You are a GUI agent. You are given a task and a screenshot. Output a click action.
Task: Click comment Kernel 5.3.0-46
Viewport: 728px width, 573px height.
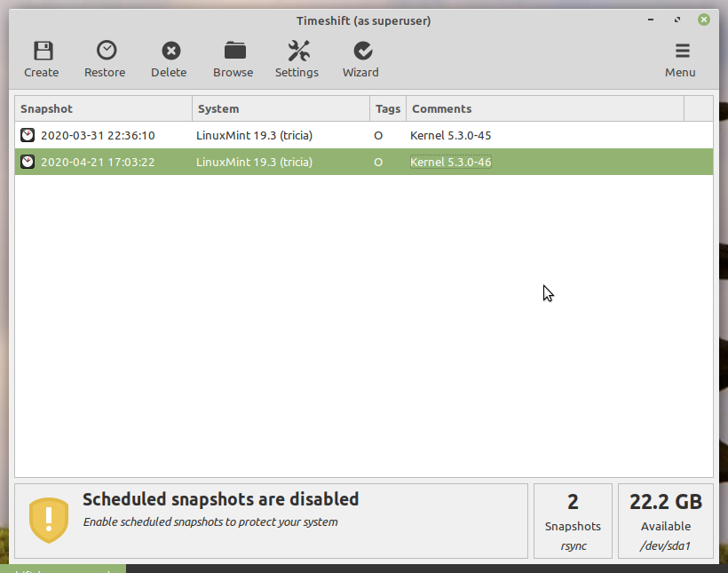tap(450, 162)
